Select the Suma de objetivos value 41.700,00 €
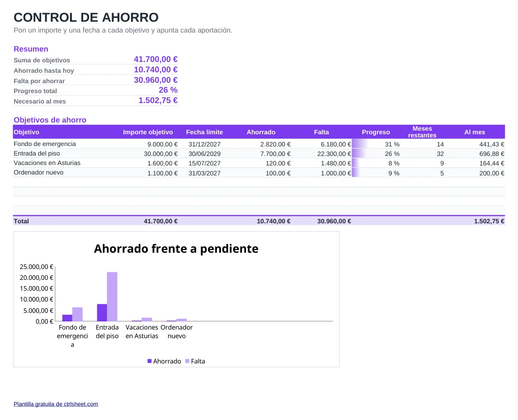This screenshot has height=420, width=518. [155, 59]
